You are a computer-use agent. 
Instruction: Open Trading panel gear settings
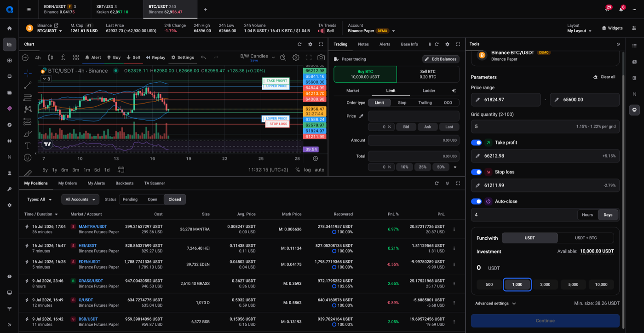point(447,44)
